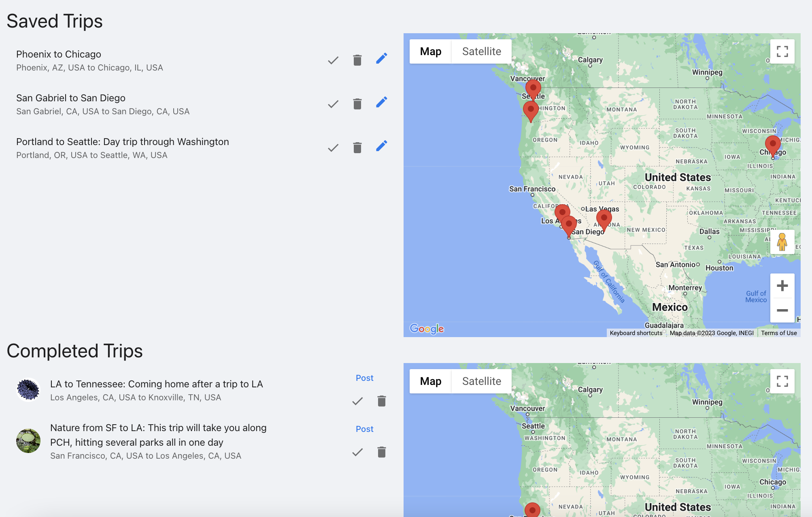The image size is (812, 517).
Task: Open the Google logo on Saved map
Action: (427, 329)
